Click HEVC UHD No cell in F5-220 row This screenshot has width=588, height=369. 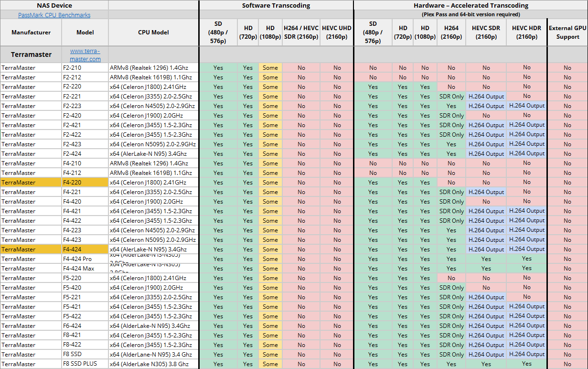click(x=337, y=278)
